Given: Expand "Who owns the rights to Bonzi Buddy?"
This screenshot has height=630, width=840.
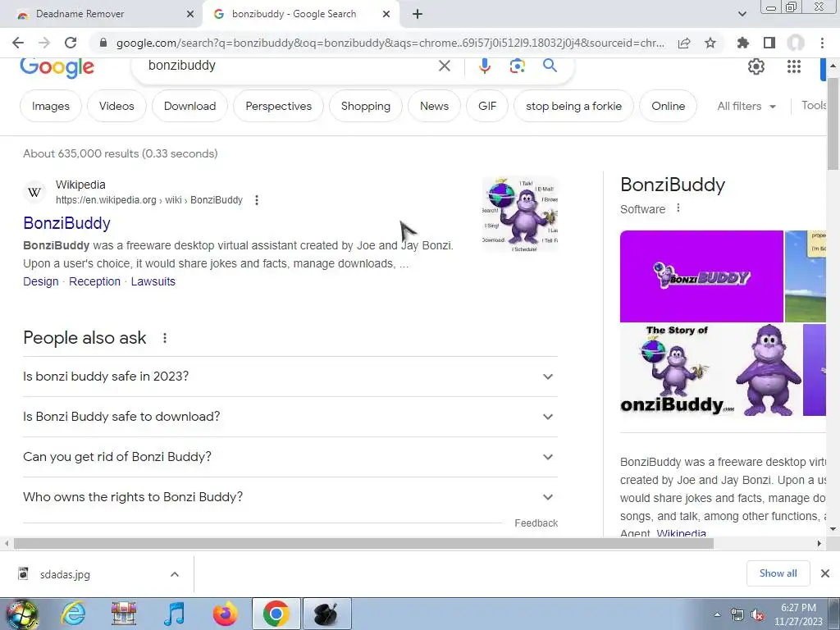Looking at the screenshot, I should pos(290,497).
